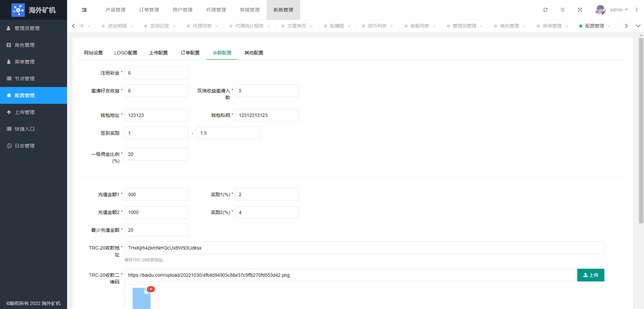Close the 资金明细 tab
Viewport: 644px width, 309px height.
(x=132, y=26)
